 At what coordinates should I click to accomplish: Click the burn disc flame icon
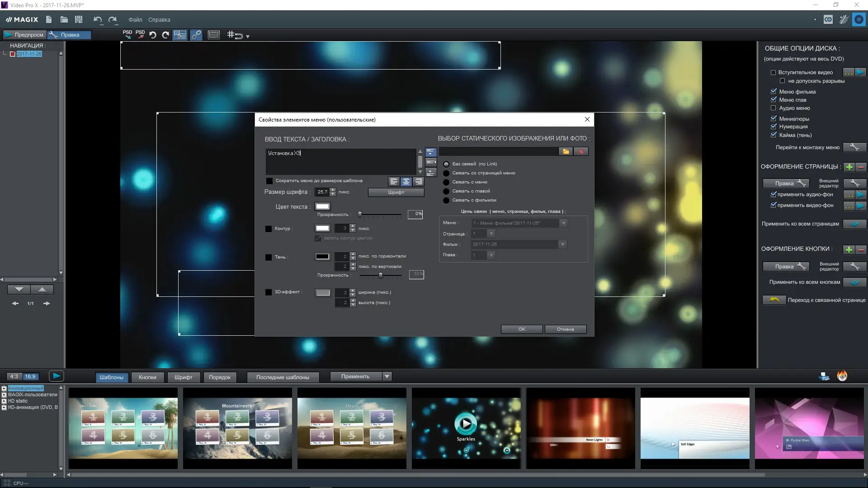[842, 376]
